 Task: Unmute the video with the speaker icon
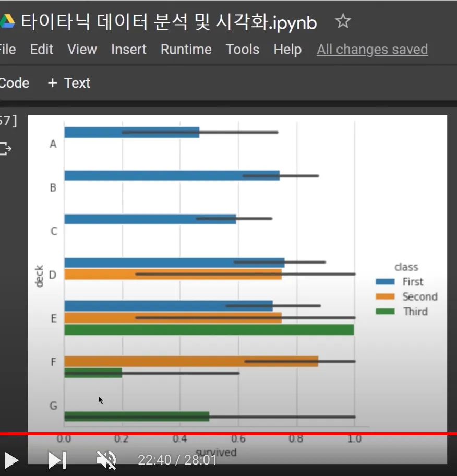pos(106,460)
